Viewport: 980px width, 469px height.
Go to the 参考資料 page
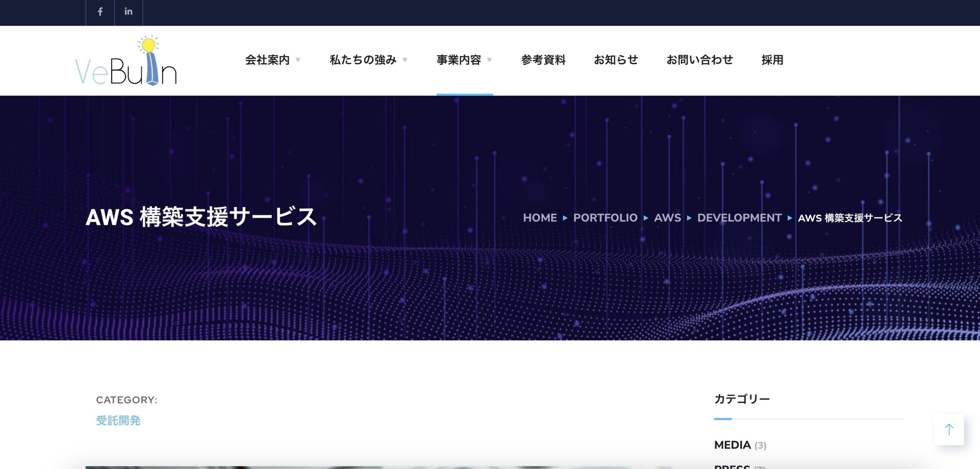(x=543, y=60)
